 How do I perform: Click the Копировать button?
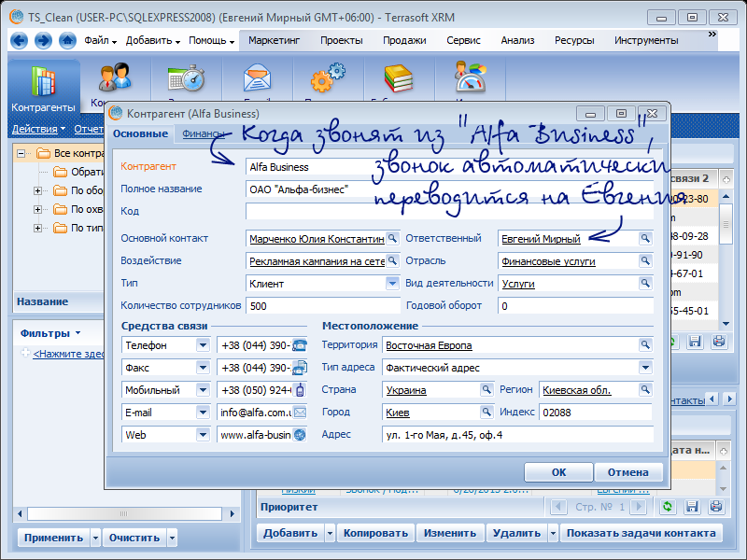pyautogui.click(x=375, y=533)
